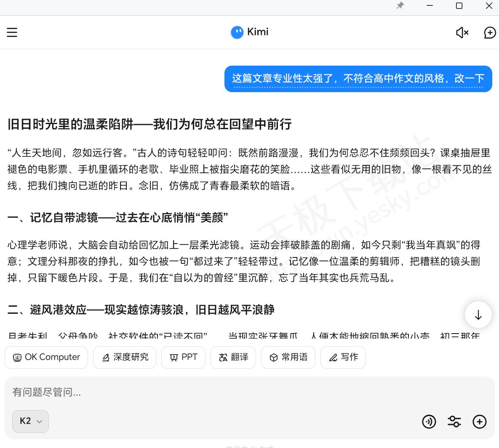The image size is (499, 448).
Task: Add attachment with circled plus icon
Action: 479,421
